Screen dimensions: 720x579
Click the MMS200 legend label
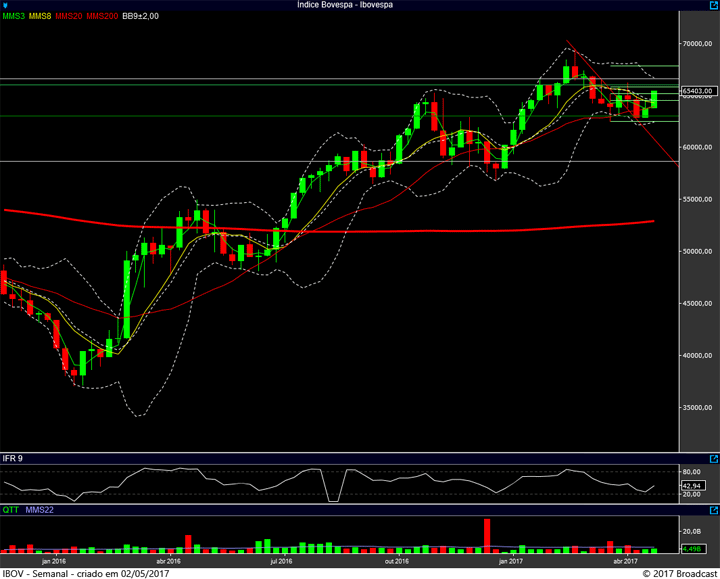[101, 17]
